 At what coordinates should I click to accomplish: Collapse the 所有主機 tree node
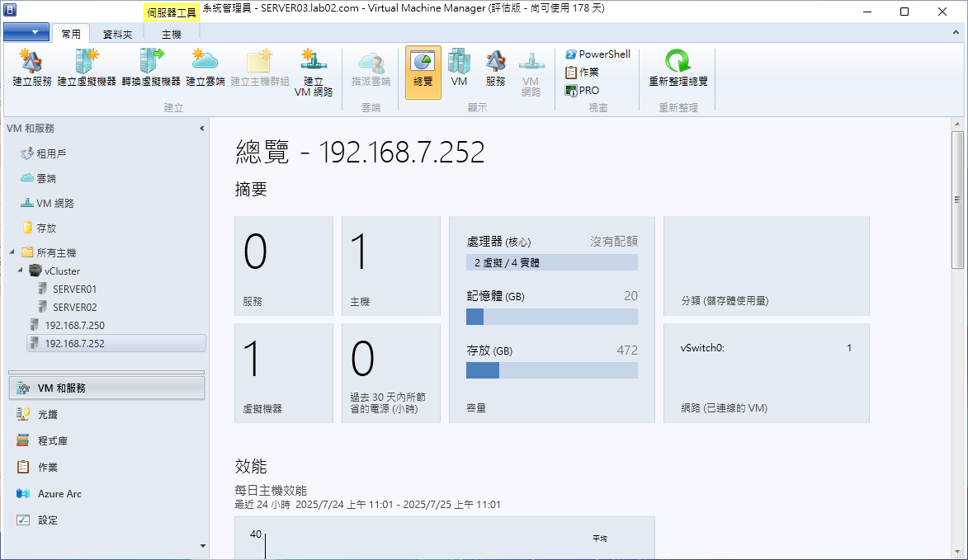pyautogui.click(x=12, y=252)
